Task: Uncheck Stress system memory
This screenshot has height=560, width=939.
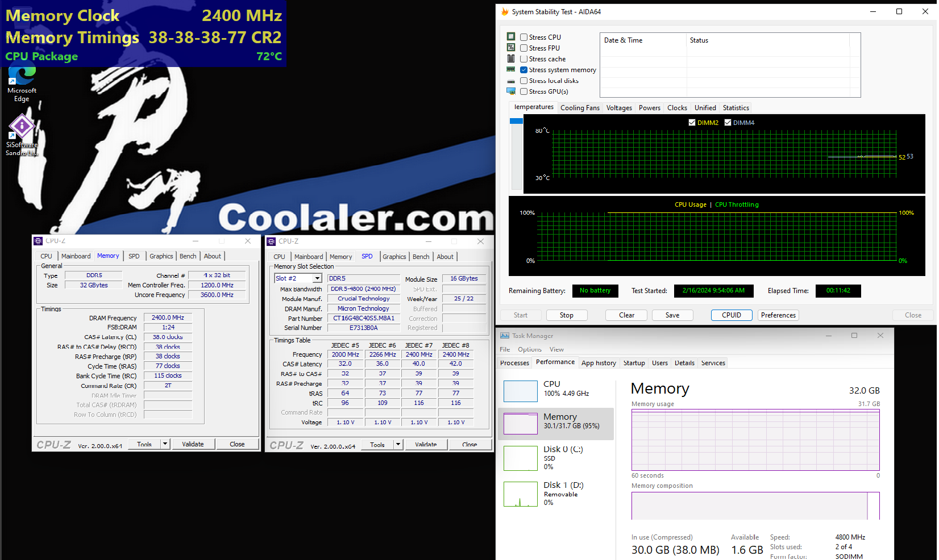Action: (524, 70)
